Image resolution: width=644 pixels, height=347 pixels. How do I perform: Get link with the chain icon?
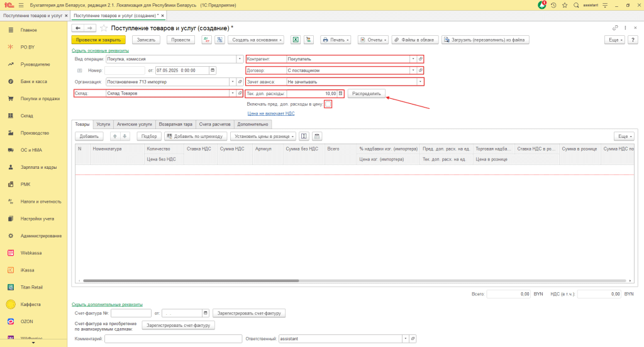tap(615, 28)
